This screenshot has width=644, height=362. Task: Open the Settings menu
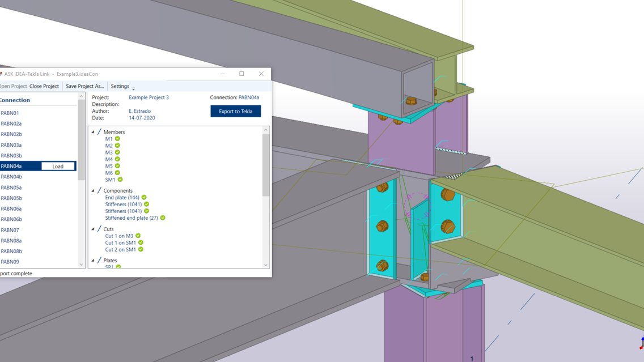click(120, 86)
